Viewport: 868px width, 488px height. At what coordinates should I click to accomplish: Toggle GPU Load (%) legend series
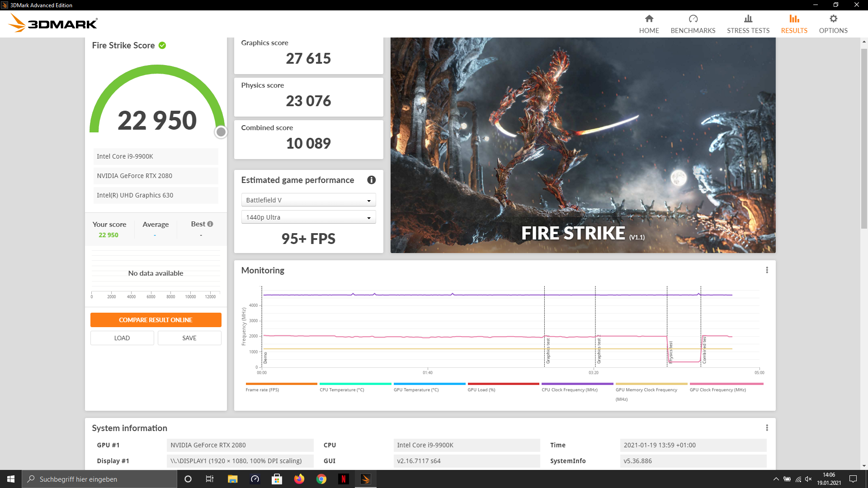(503, 387)
